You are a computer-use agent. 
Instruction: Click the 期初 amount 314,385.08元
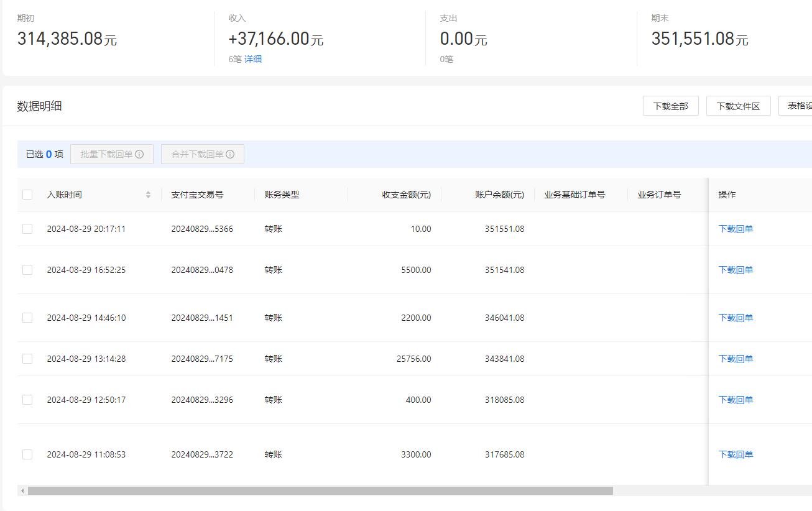[x=67, y=39]
